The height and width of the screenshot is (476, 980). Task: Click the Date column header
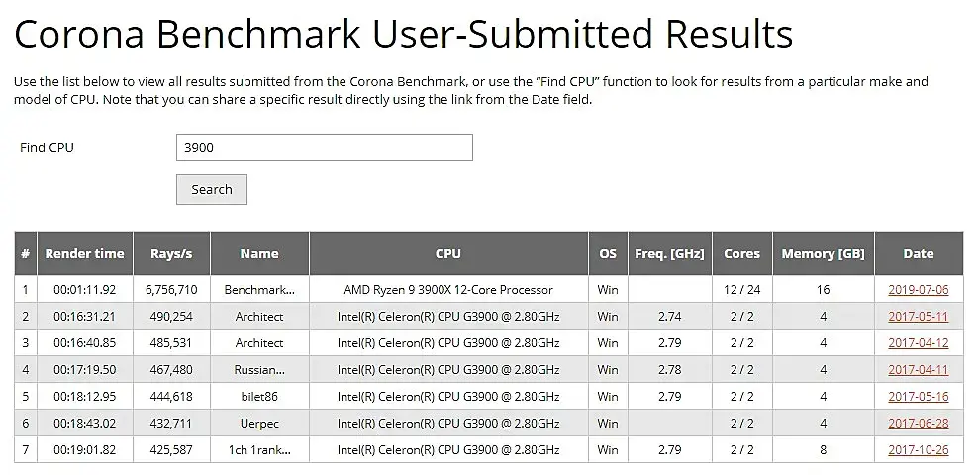[918, 253]
